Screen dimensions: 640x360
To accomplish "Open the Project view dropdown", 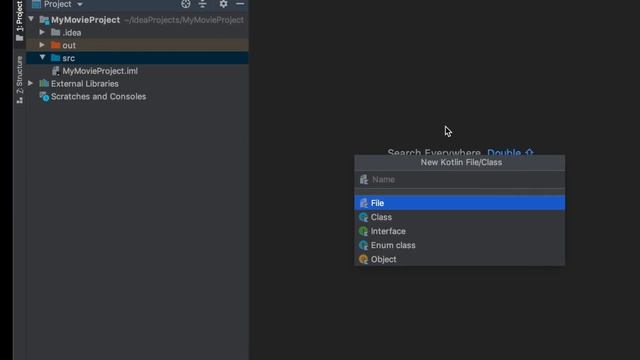I will pyautogui.click(x=80, y=4).
